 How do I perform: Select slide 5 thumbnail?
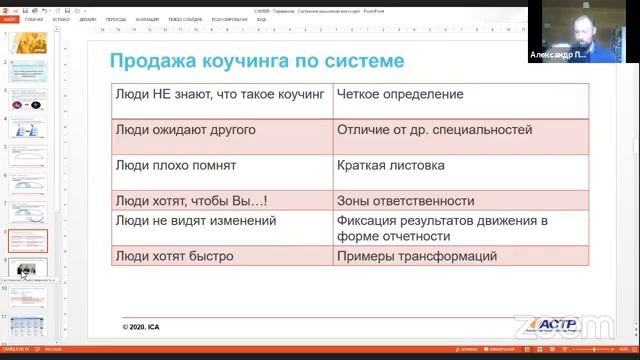pos(28,156)
